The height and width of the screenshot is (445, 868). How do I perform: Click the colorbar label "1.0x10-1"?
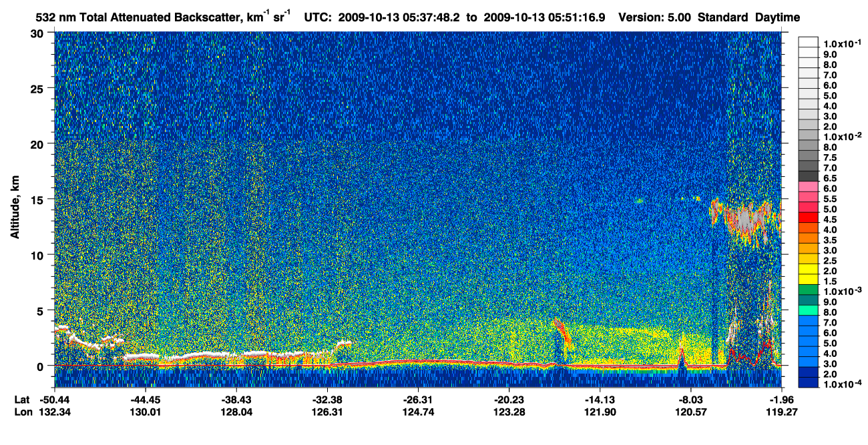(x=843, y=43)
